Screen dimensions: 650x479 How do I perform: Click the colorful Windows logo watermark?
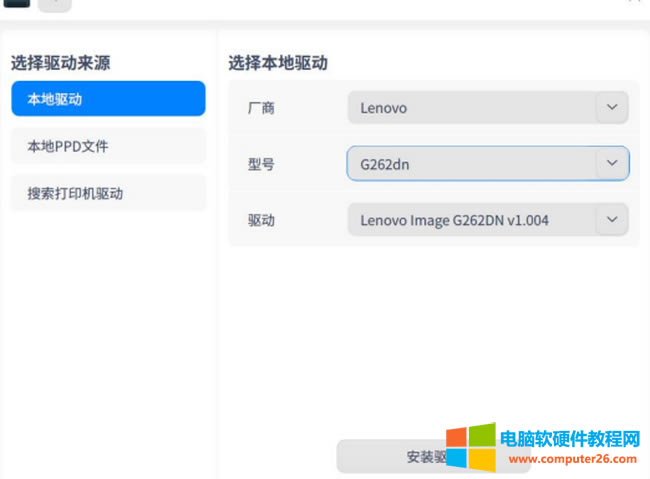coord(470,446)
